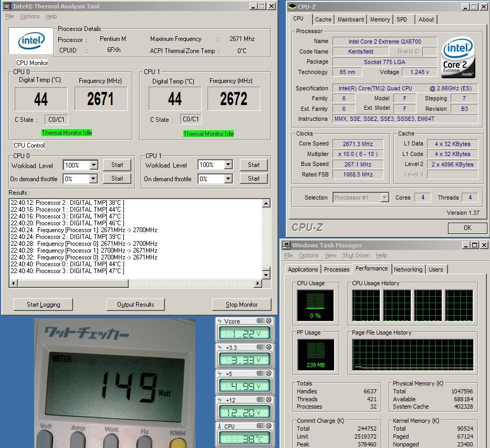Click the magnet snap icon on the +5 gadget
The width and height of the screenshot is (490, 448).
pyautogui.click(x=260, y=373)
